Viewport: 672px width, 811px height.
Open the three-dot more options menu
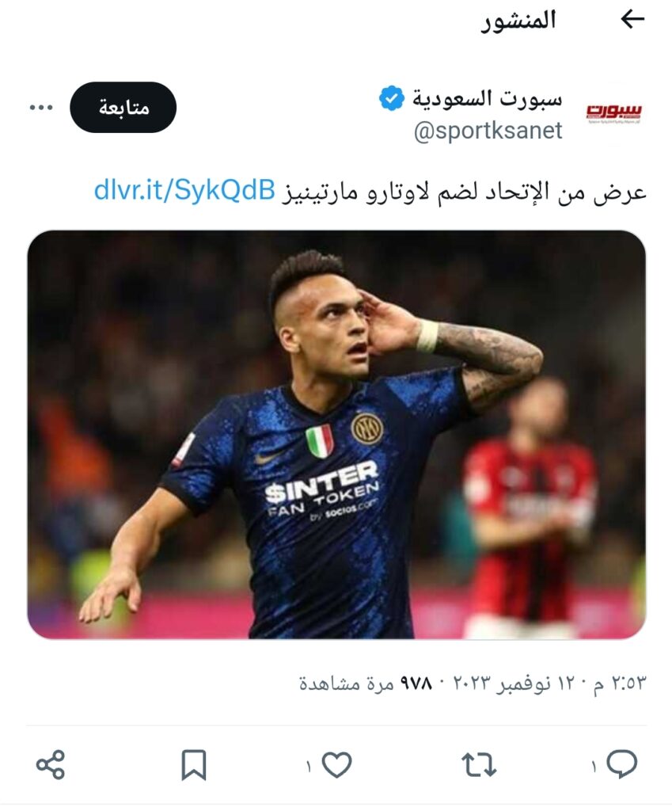(x=41, y=108)
